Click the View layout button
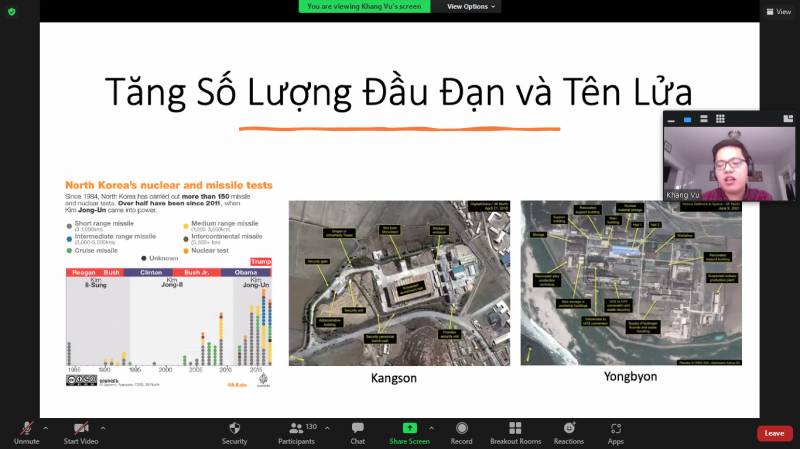Image resolution: width=800 pixels, height=449 pixels. click(x=777, y=11)
